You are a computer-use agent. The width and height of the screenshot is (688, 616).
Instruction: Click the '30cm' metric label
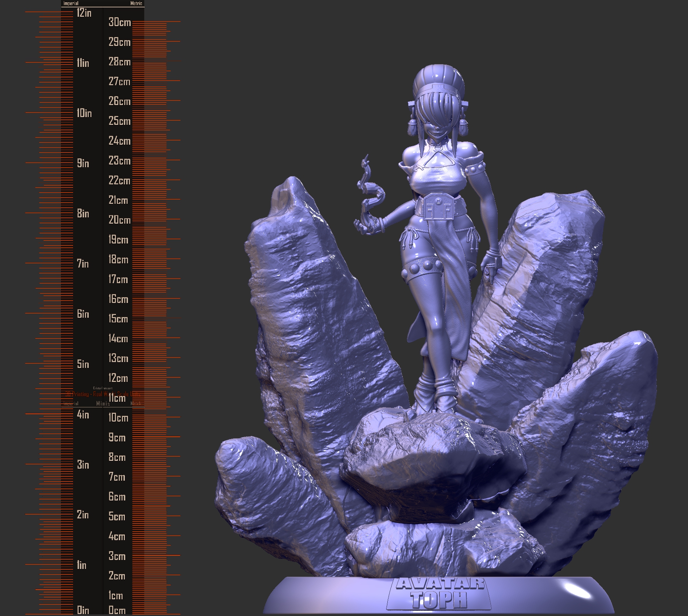tap(120, 22)
